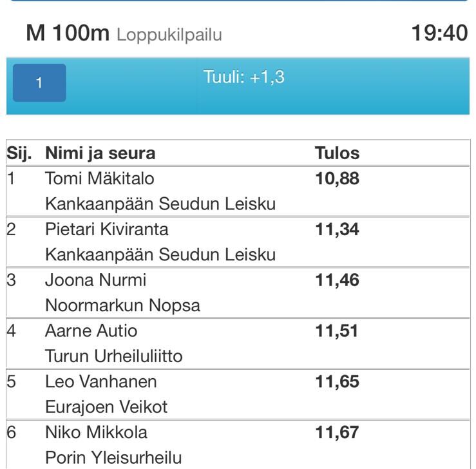Open athlete Tomi Mäkitalo

(x=100, y=178)
